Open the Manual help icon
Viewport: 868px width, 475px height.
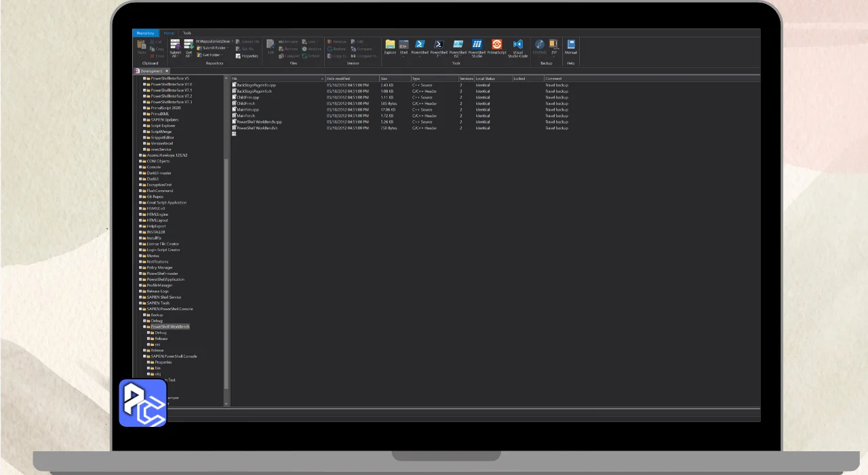571,46
